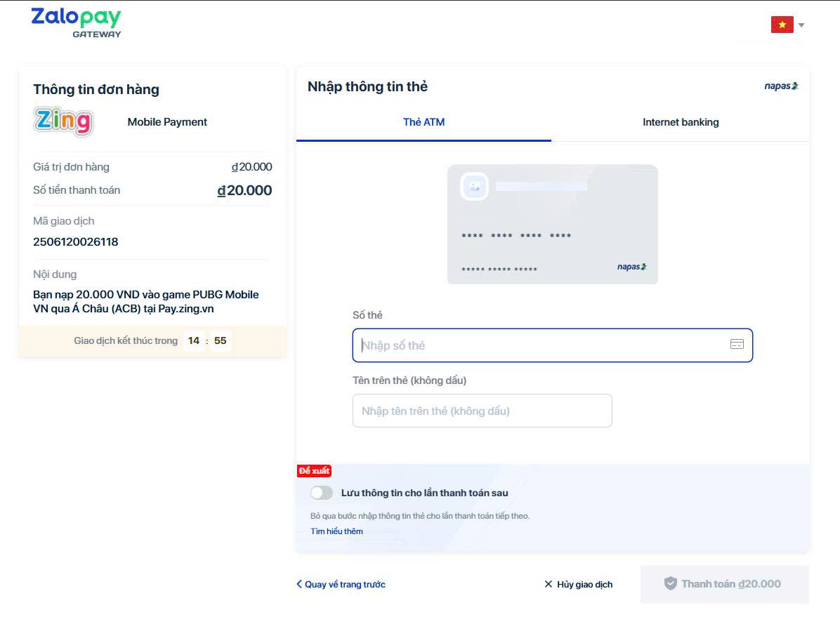Screen dimensions: 840x624
Task: Click the shield icon on Thanh toán button
Action: [x=670, y=584]
